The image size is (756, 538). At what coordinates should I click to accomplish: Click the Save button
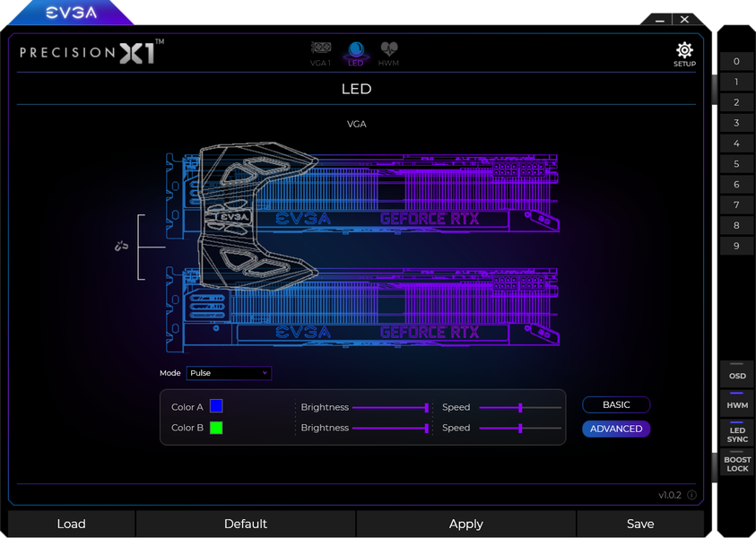point(640,524)
